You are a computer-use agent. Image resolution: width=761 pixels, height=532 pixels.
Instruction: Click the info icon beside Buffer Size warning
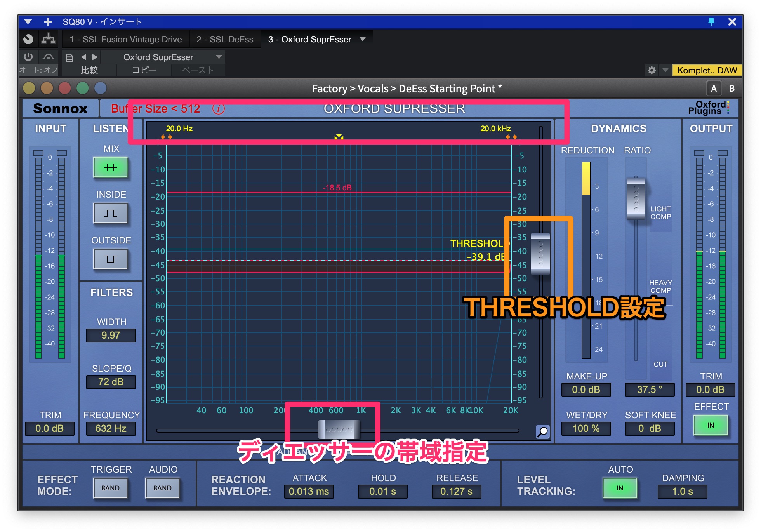(219, 109)
